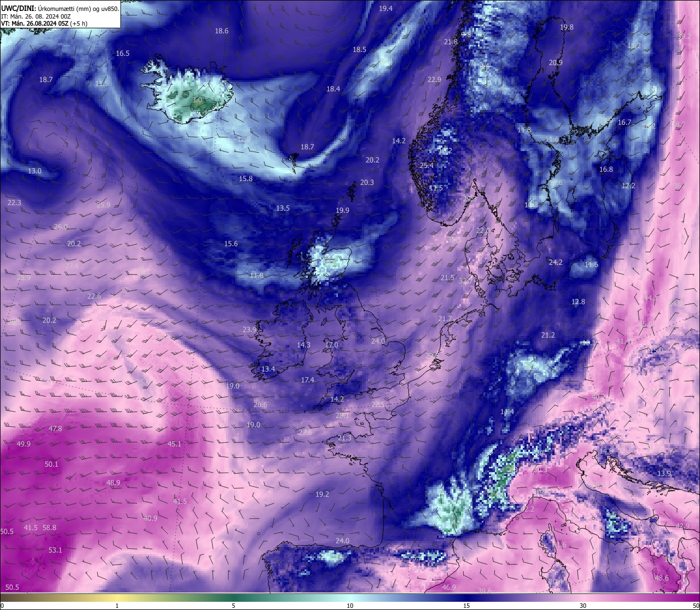
Task: Click the 48.6 value over southern Italy
Action: [662, 578]
